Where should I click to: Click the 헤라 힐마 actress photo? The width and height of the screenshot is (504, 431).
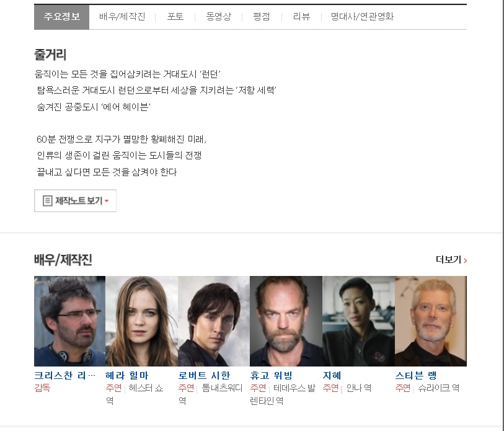click(x=141, y=321)
